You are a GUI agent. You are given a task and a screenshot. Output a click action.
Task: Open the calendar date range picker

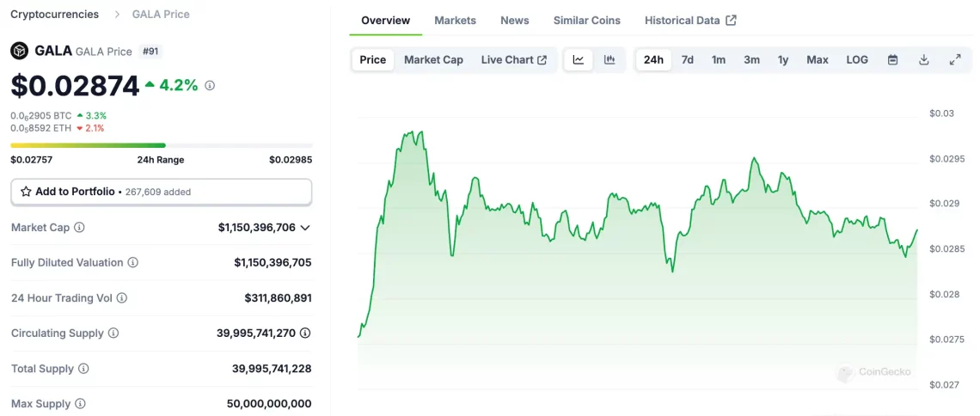(893, 60)
